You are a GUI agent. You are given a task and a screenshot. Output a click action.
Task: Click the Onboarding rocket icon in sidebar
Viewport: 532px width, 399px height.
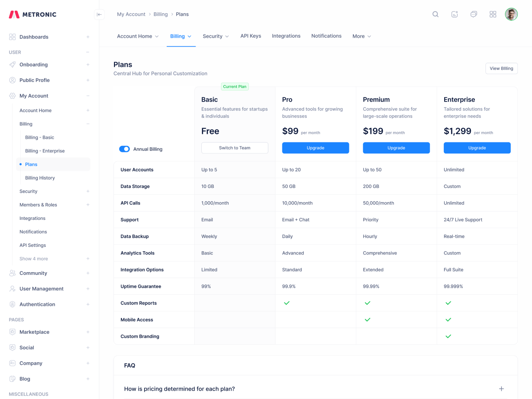click(12, 65)
